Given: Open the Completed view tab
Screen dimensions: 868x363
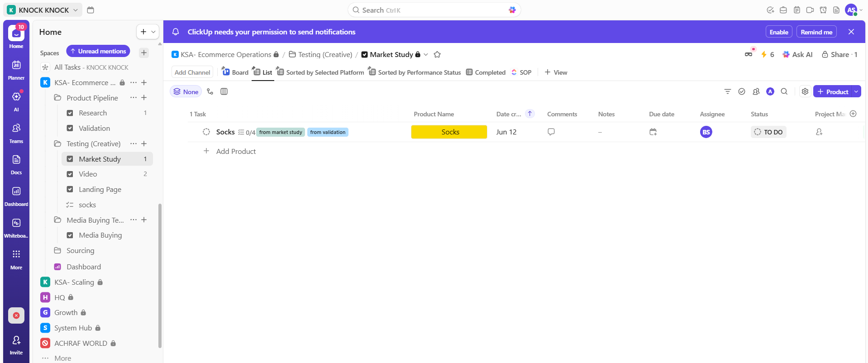Looking at the screenshot, I should coord(486,72).
